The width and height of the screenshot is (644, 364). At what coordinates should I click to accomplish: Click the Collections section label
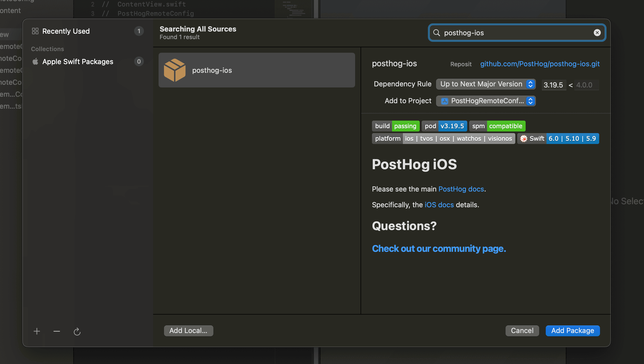point(48,49)
